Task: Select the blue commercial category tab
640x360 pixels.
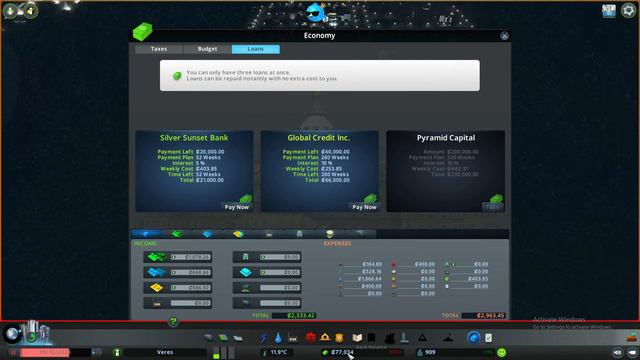Action: tap(207, 234)
